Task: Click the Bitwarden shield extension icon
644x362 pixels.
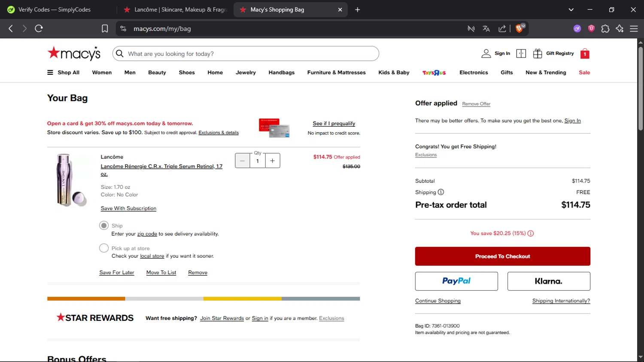Action: 591,29
